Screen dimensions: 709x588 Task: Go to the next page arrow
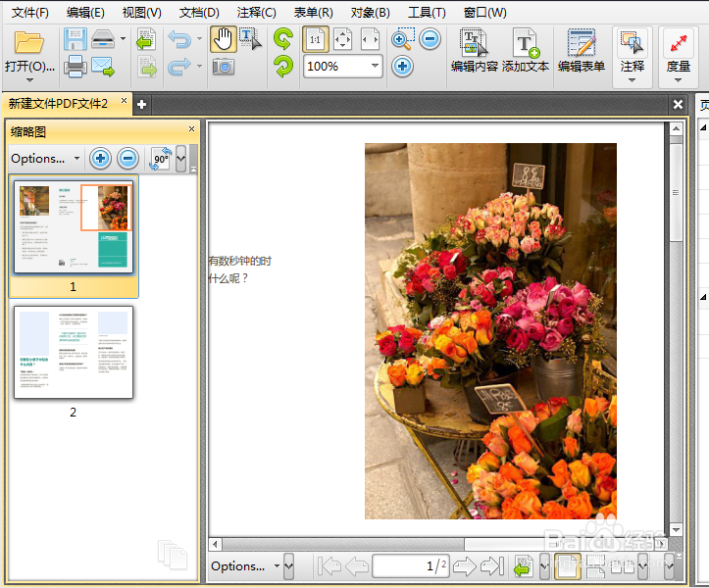465,565
